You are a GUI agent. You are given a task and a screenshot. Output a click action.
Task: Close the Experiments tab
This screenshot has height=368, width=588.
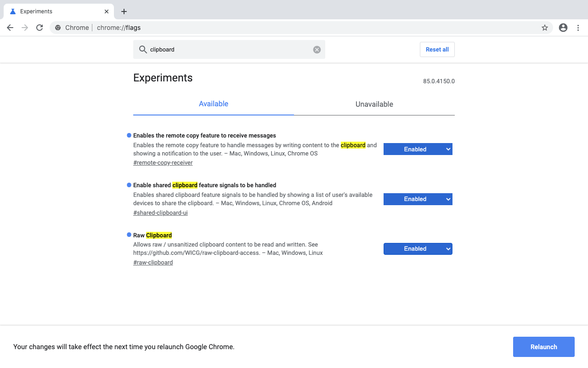point(107,11)
